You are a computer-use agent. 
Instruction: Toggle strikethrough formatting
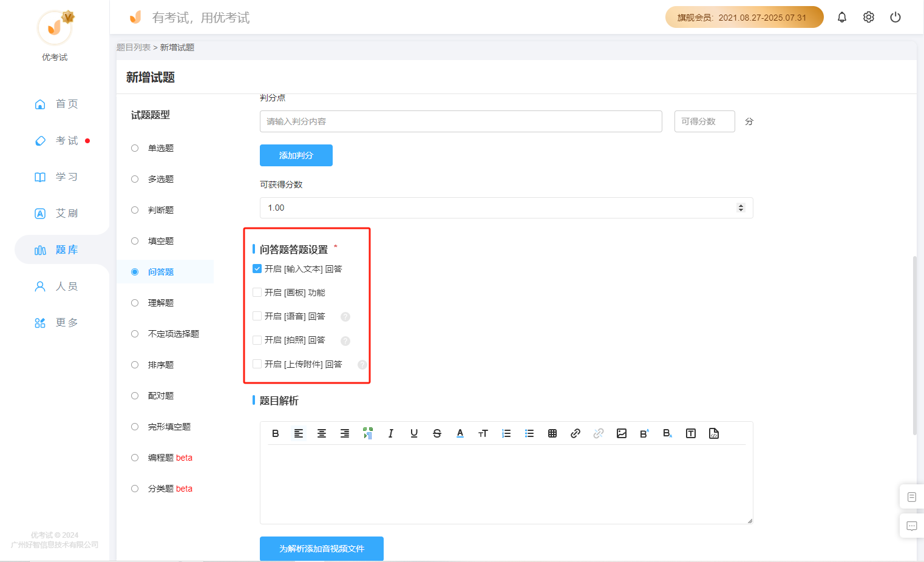[x=437, y=433]
